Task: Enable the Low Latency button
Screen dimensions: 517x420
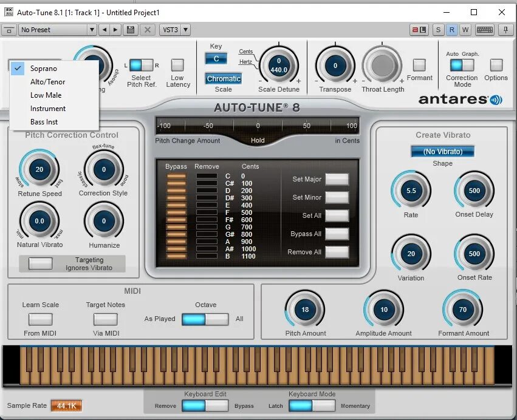Action: pos(177,65)
